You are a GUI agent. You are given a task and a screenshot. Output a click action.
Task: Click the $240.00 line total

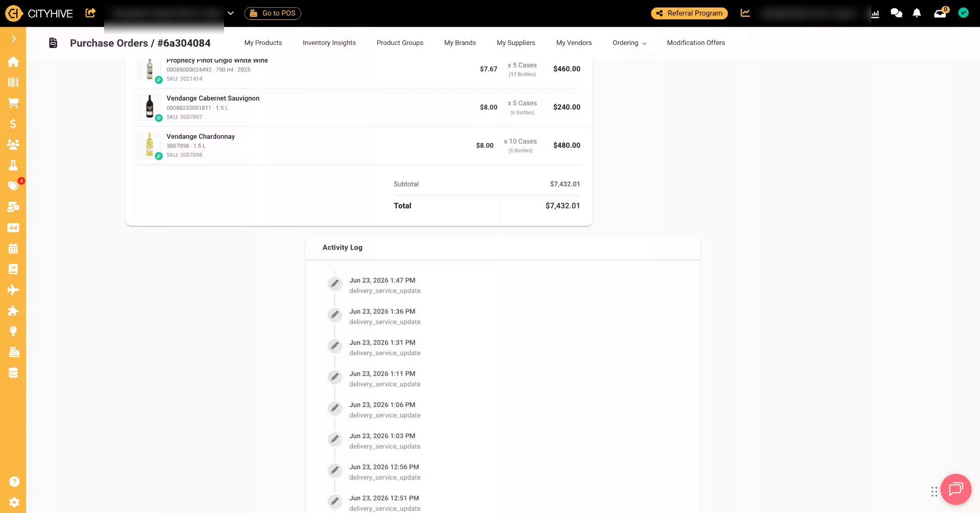pos(567,107)
